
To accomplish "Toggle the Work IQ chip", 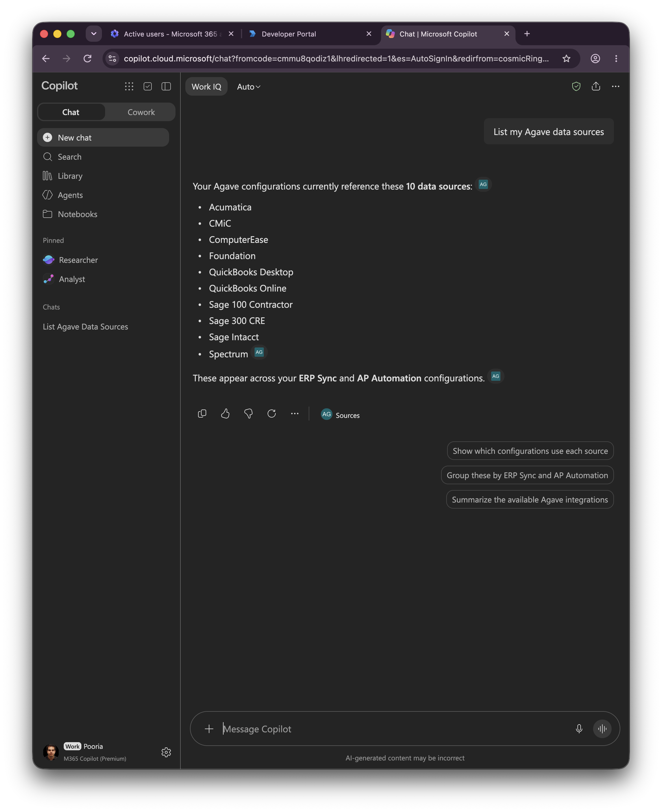I will [x=206, y=87].
